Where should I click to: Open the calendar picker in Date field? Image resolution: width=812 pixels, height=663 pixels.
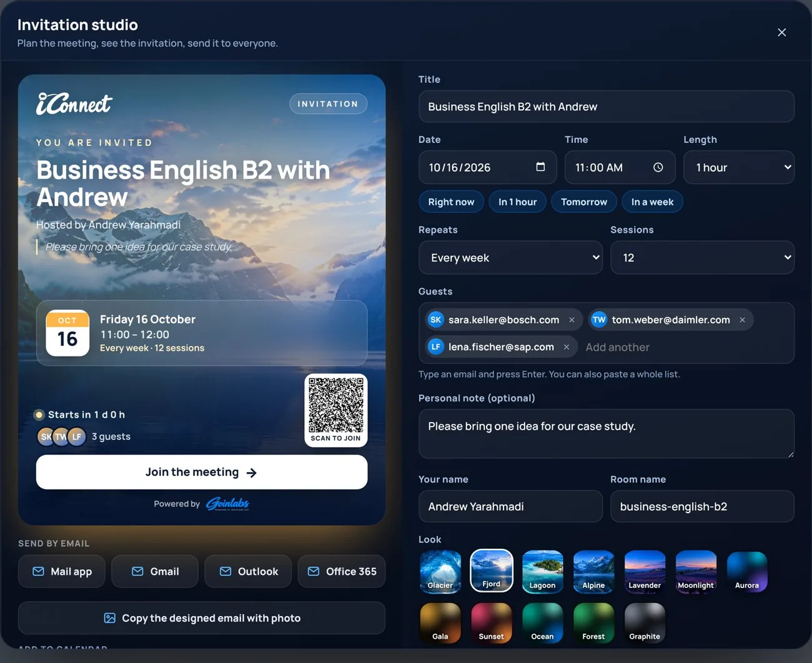[x=540, y=167]
